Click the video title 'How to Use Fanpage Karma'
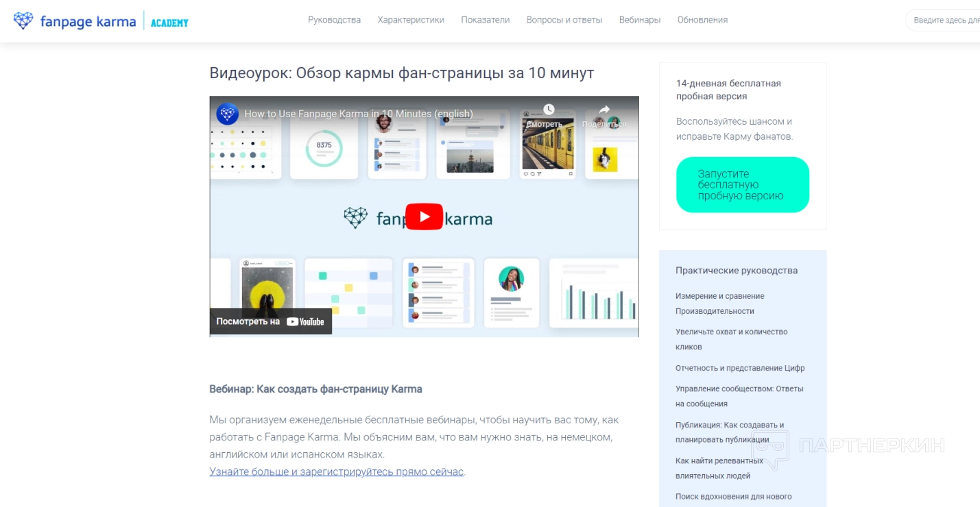This screenshot has height=507, width=980. click(x=359, y=114)
